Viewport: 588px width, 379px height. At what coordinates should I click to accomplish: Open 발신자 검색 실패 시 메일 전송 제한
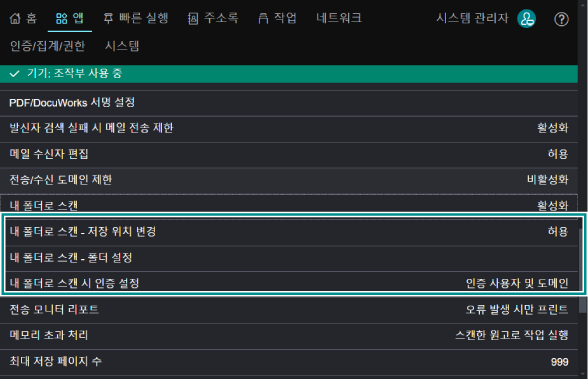pyautogui.click(x=289, y=128)
